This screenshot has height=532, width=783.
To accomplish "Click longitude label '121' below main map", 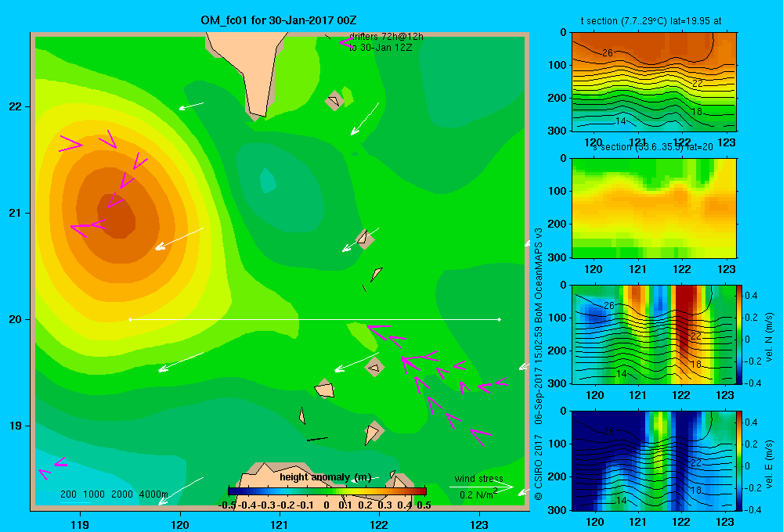I will (280, 525).
